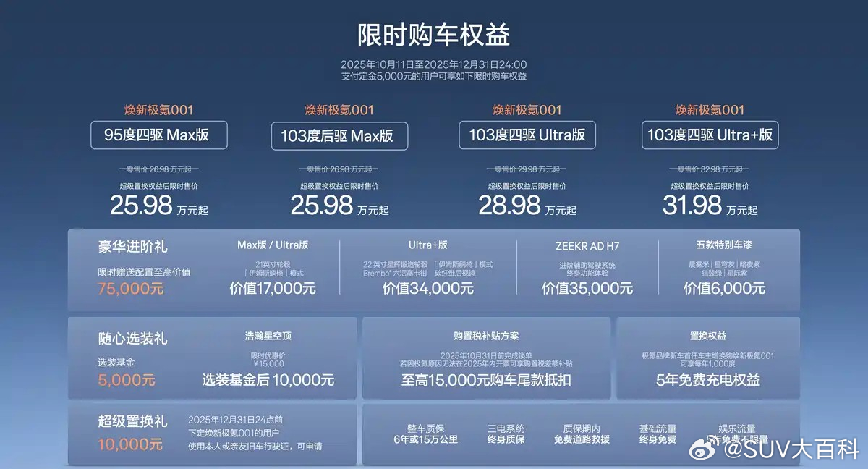Click the 整车质保 6年或15万公里 item
Screen dimensions: 868x469
(x=426, y=434)
